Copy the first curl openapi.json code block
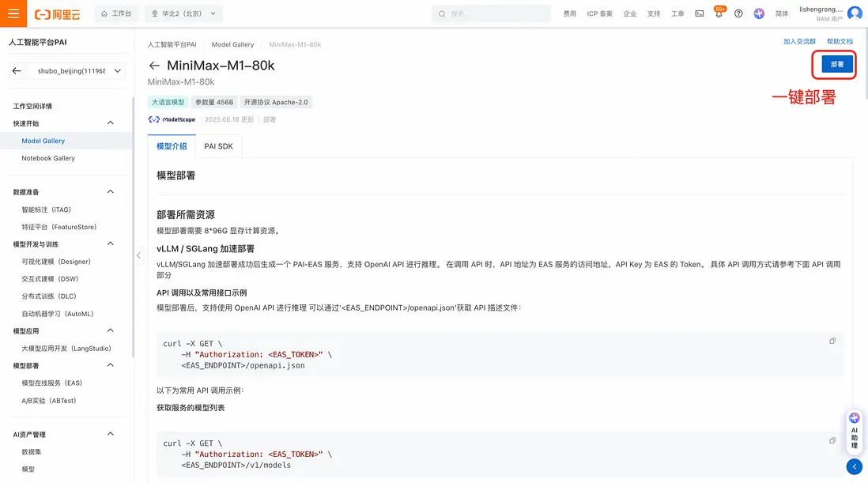 coord(832,341)
